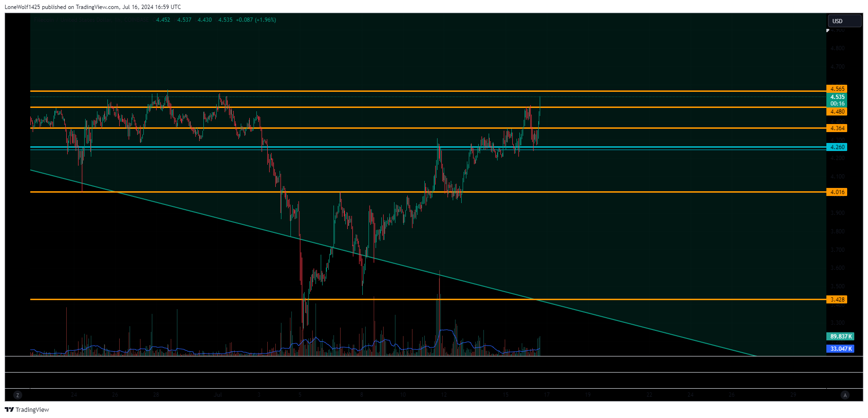Click the 4.700 price axis label
The height and width of the screenshot is (418, 868).
coord(837,67)
